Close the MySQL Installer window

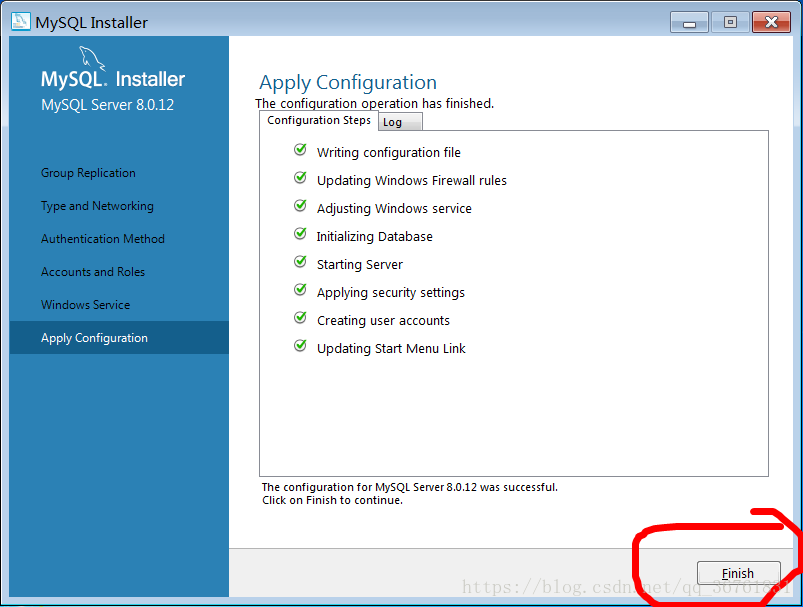[x=771, y=23]
